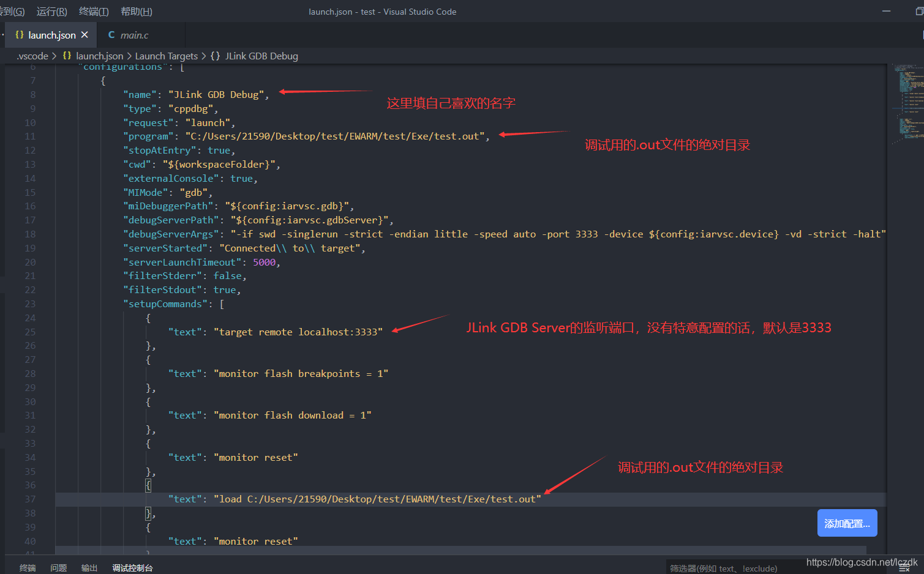Click the 添加配置 button

point(847,523)
